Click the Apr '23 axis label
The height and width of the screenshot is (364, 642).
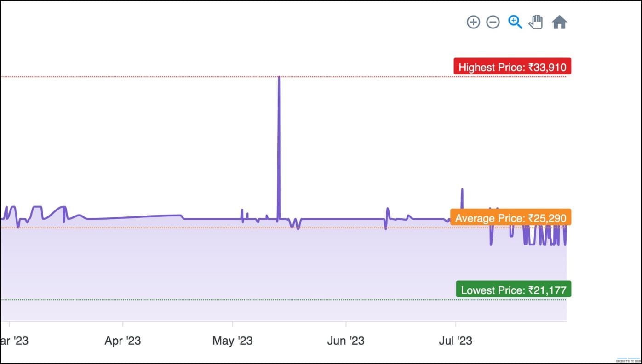coord(123,341)
